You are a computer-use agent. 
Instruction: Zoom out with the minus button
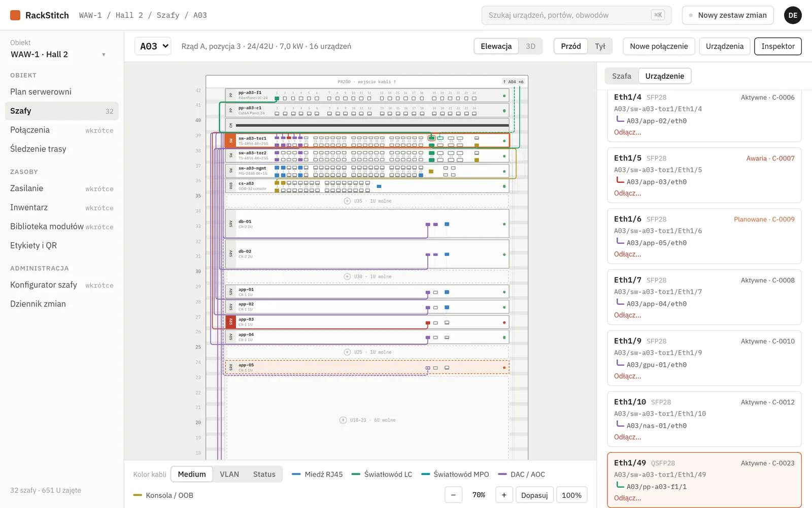pos(453,495)
